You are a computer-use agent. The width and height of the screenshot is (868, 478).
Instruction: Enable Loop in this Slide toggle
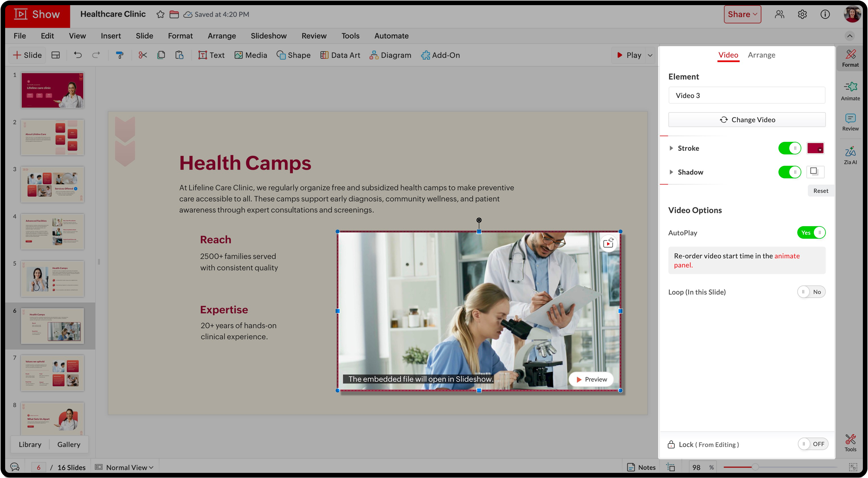(811, 292)
